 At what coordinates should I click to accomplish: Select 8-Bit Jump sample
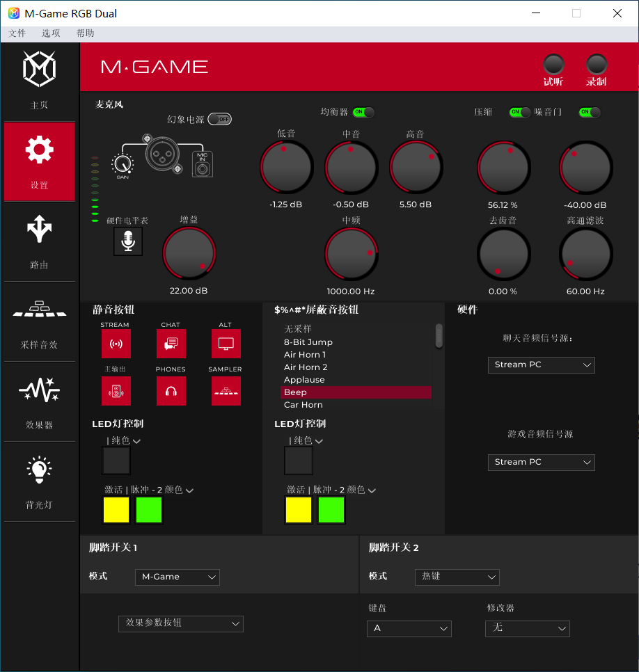click(x=356, y=342)
